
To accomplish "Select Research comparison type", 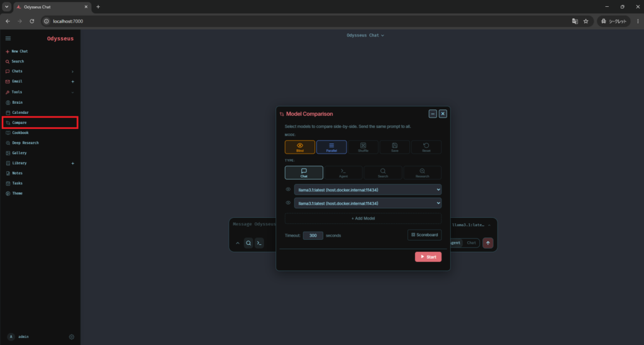I will tap(422, 172).
